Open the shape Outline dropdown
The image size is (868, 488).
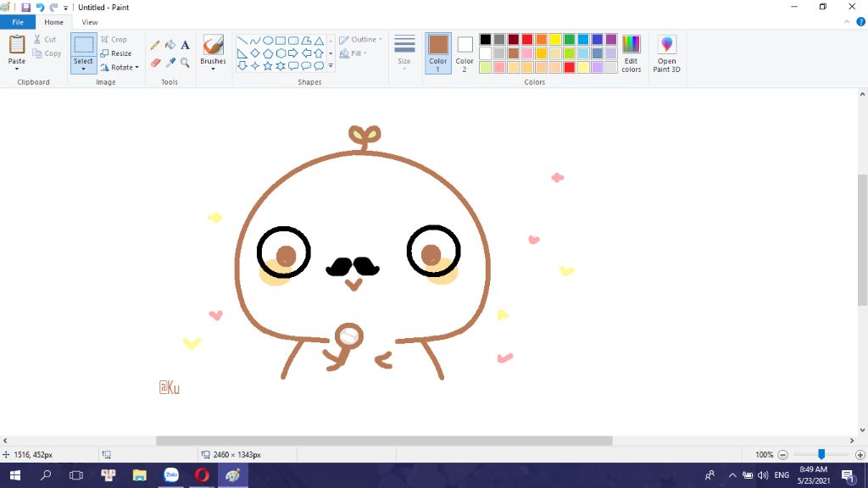pyautogui.click(x=361, y=40)
